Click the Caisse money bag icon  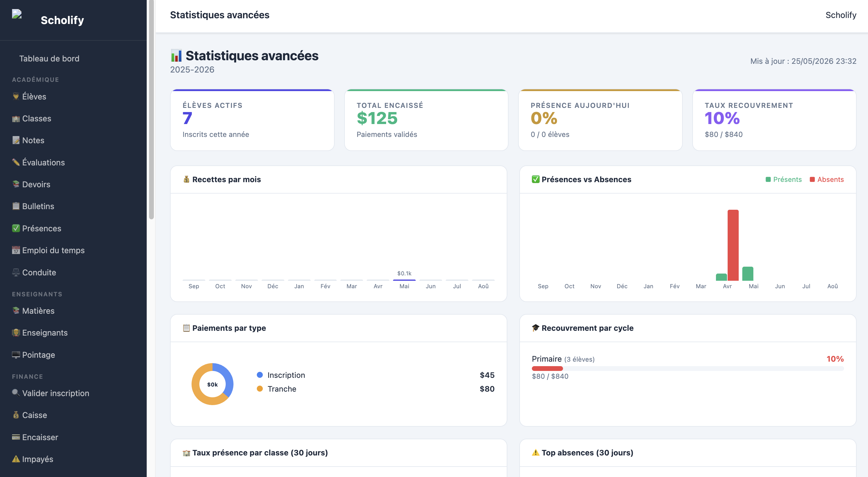16,415
